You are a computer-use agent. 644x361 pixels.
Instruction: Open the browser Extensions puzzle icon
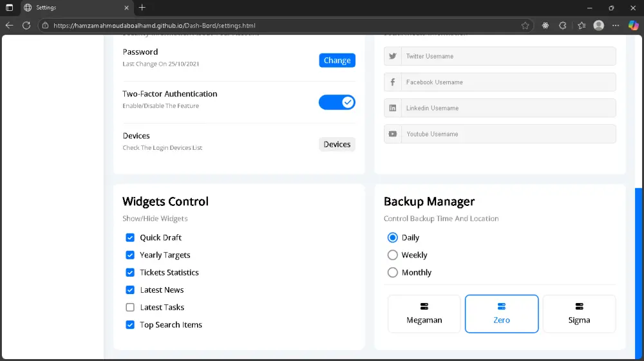point(563,26)
